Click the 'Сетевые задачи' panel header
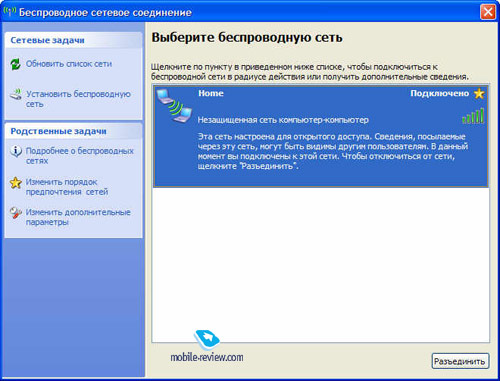Viewport: 500px width, 381px height. point(74,40)
